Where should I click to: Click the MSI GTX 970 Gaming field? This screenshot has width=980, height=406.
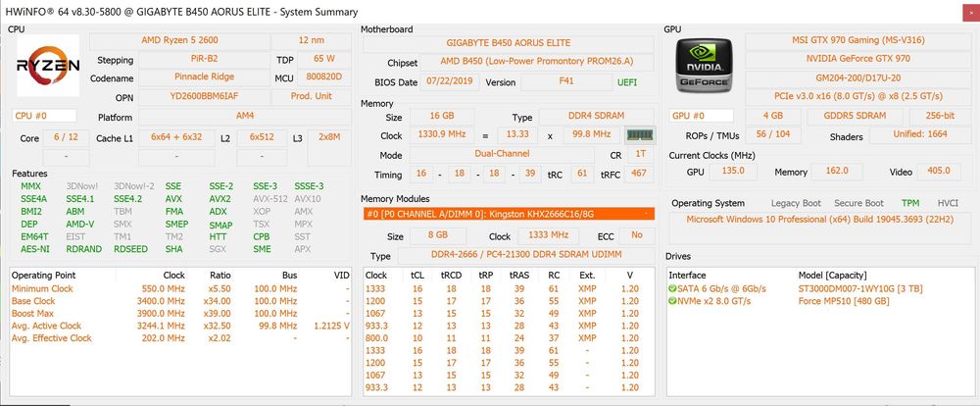click(x=857, y=40)
